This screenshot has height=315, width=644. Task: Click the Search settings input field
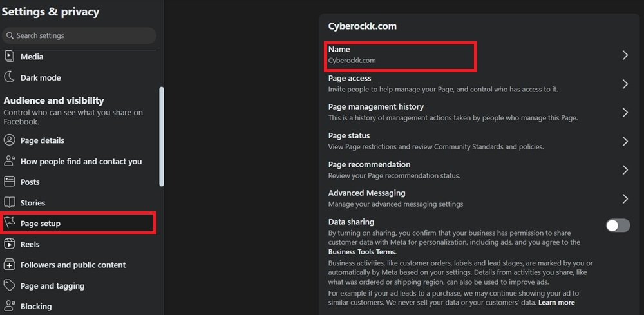(80, 35)
